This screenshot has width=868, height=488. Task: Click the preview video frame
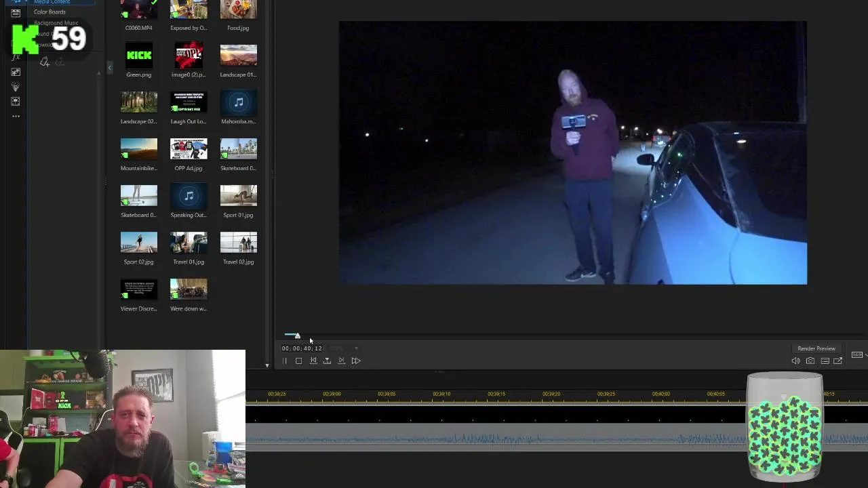573,152
